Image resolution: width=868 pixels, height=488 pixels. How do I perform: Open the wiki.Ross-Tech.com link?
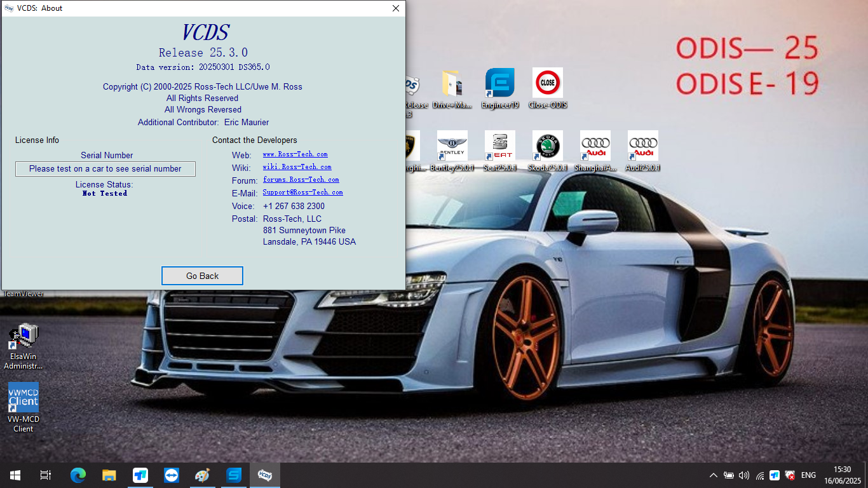[297, 166]
